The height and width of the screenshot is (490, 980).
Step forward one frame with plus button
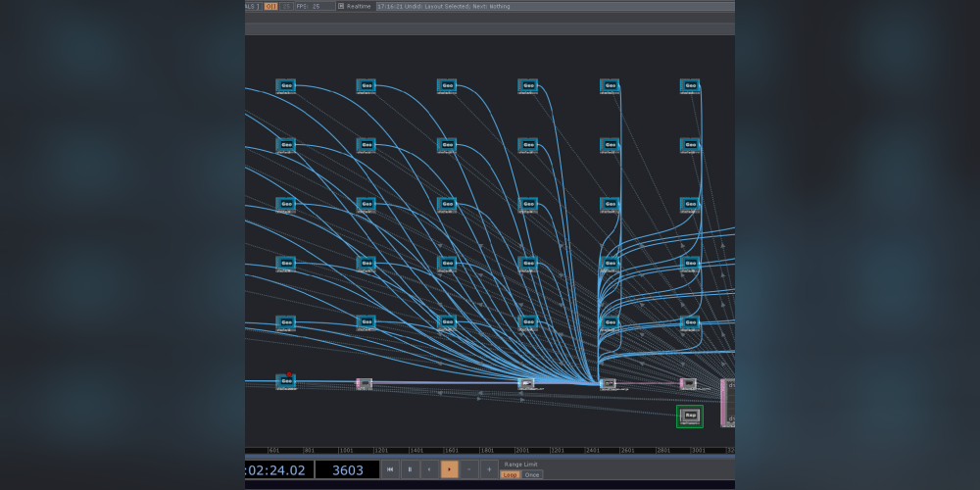(x=489, y=469)
